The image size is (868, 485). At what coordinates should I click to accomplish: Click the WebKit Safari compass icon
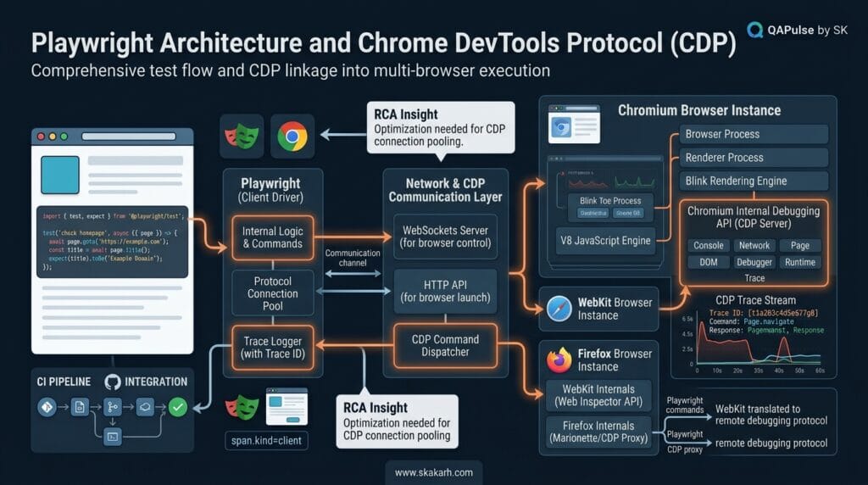[559, 309]
